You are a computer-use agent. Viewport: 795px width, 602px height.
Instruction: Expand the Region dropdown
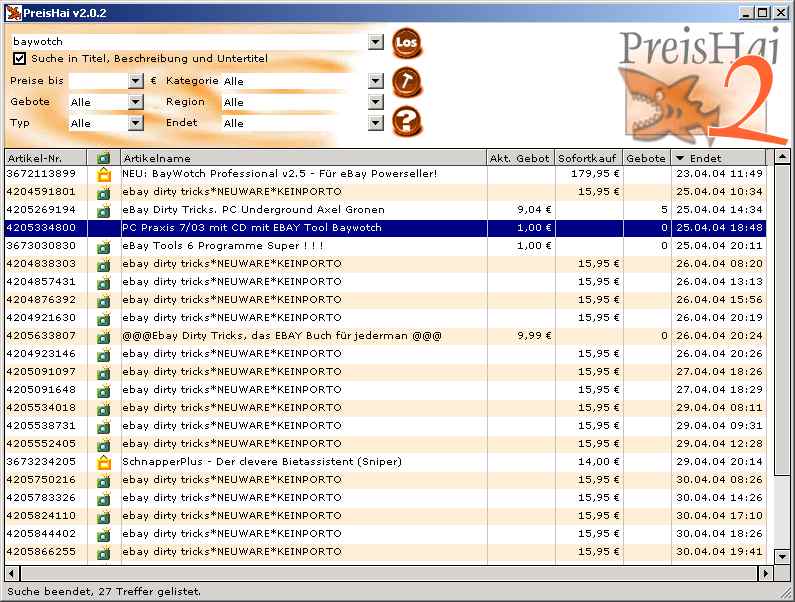click(x=376, y=102)
